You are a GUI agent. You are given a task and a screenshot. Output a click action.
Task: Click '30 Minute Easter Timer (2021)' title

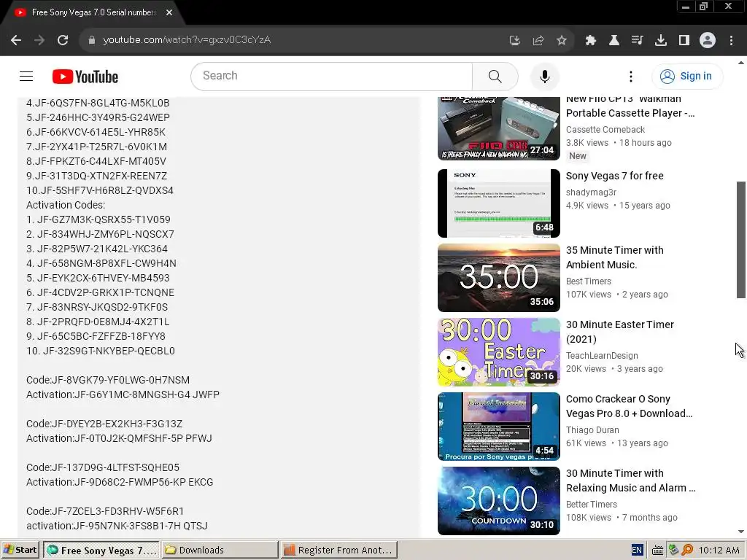coord(620,332)
